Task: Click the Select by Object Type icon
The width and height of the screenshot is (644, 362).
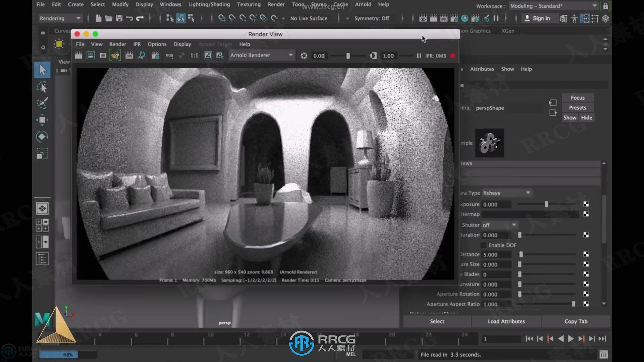Action: 180,18
